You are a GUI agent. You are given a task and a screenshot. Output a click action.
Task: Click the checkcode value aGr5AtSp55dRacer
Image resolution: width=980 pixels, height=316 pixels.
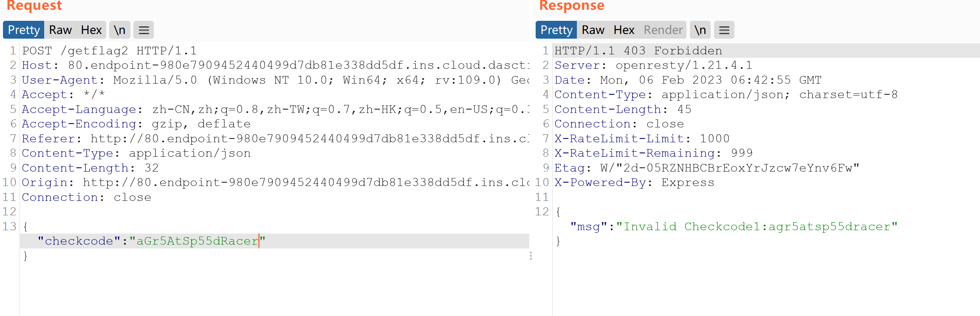198,241
